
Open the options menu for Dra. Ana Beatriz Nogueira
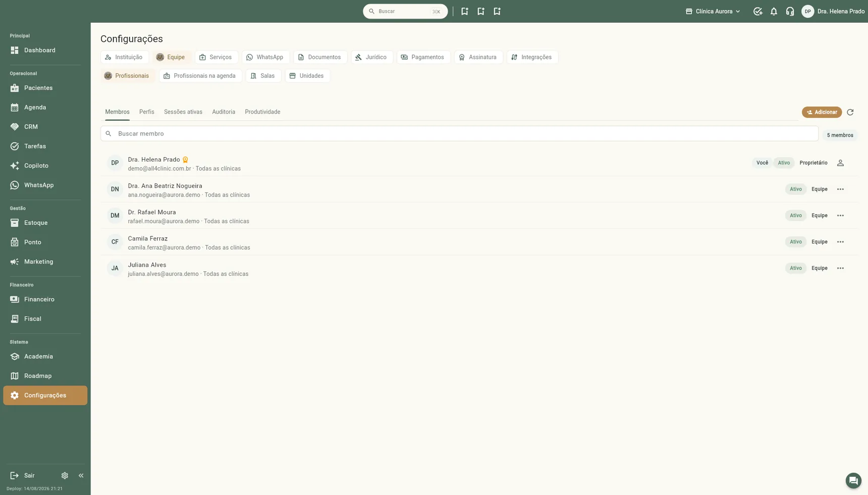(840, 189)
